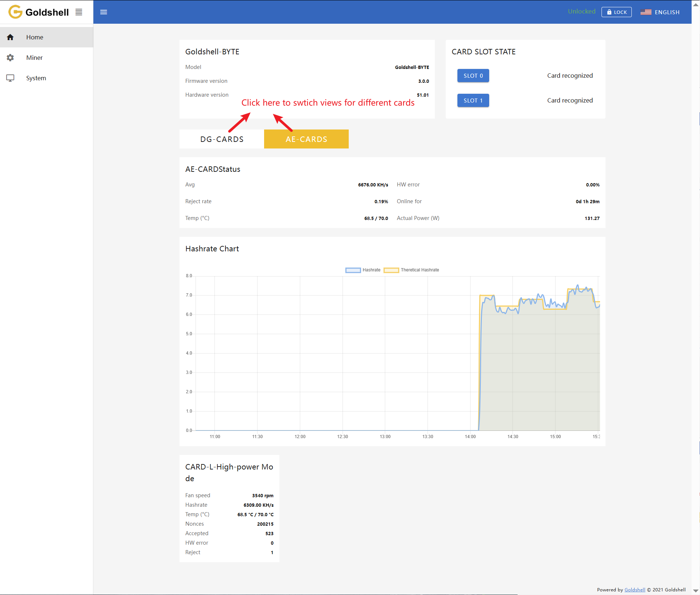Screen dimensions: 700x595
Task: Click the Hashrate Chart heading
Action: point(212,249)
